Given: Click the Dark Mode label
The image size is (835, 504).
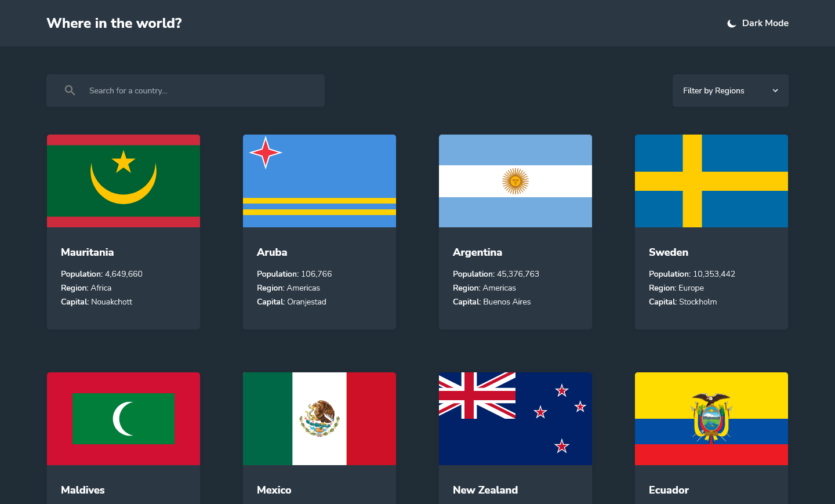Looking at the screenshot, I should [765, 23].
